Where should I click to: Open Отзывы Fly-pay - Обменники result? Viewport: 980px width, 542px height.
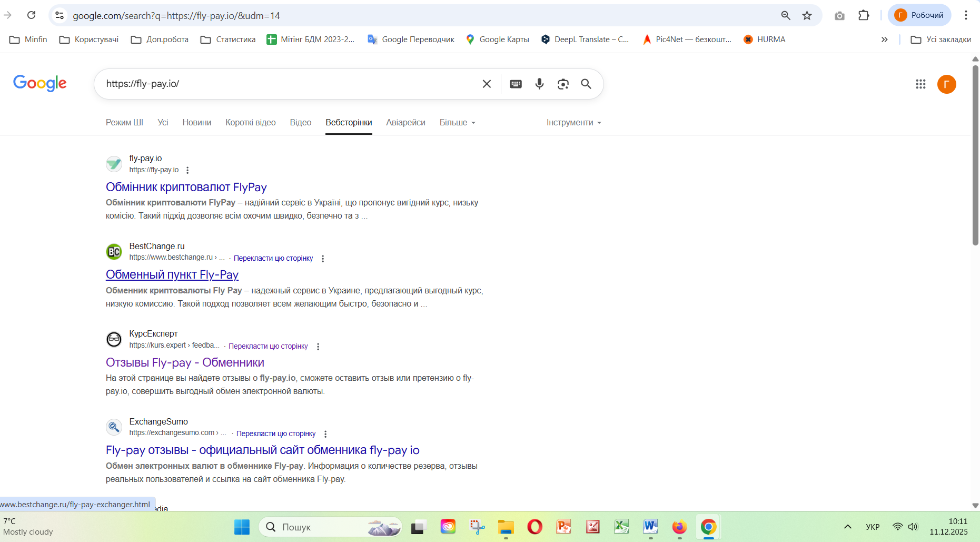pyautogui.click(x=185, y=362)
